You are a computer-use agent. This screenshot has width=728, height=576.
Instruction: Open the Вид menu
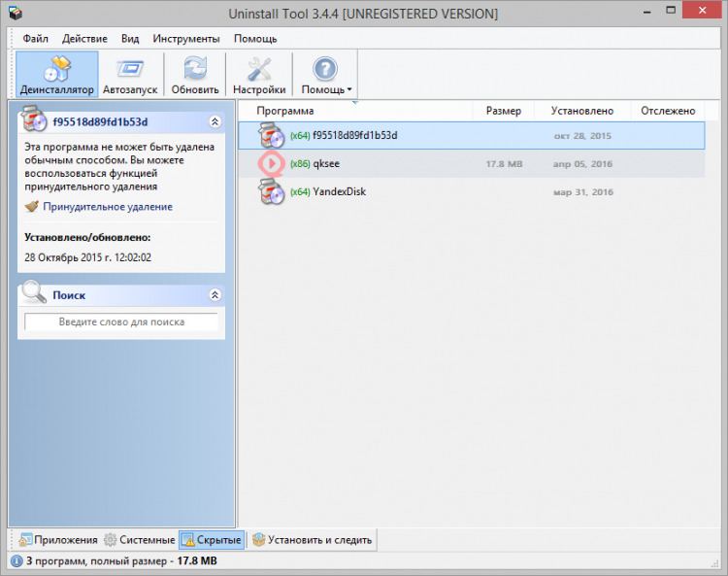tap(130, 39)
